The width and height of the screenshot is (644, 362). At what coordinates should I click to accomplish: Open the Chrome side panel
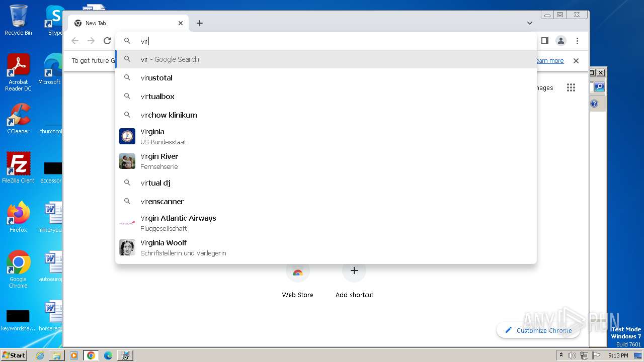tap(545, 41)
